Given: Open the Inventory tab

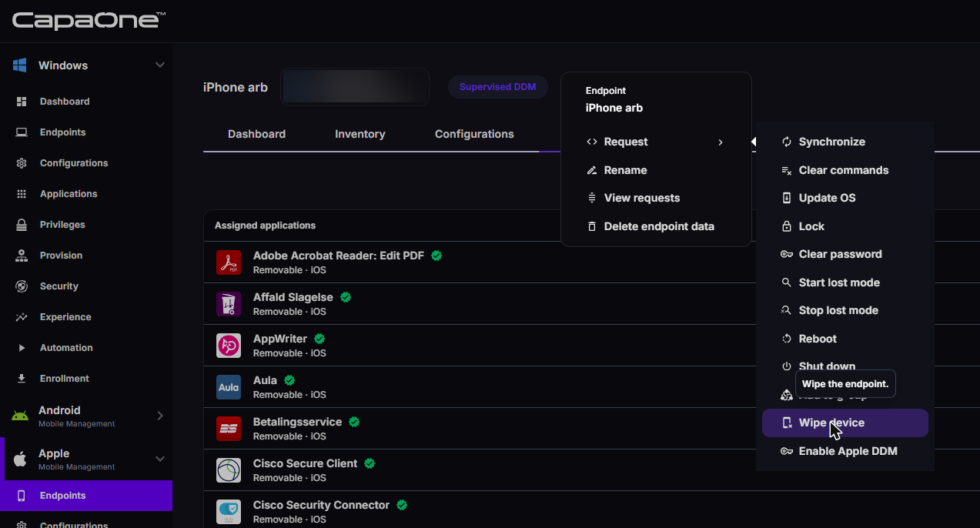Looking at the screenshot, I should pos(360,134).
